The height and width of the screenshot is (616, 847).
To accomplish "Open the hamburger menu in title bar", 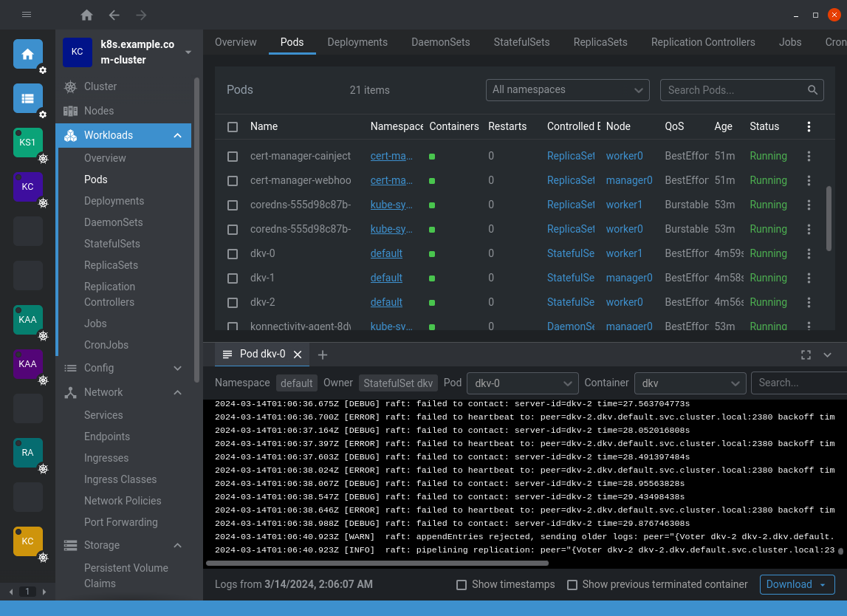I will pos(27,15).
